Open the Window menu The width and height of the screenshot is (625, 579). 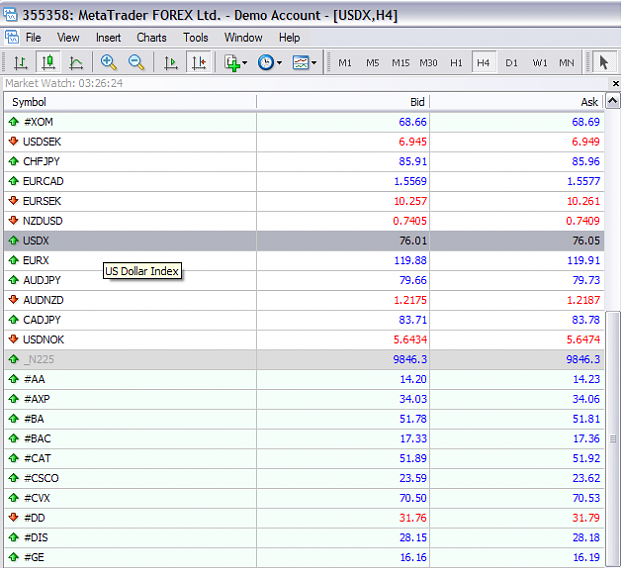pyautogui.click(x=243, y=37)
